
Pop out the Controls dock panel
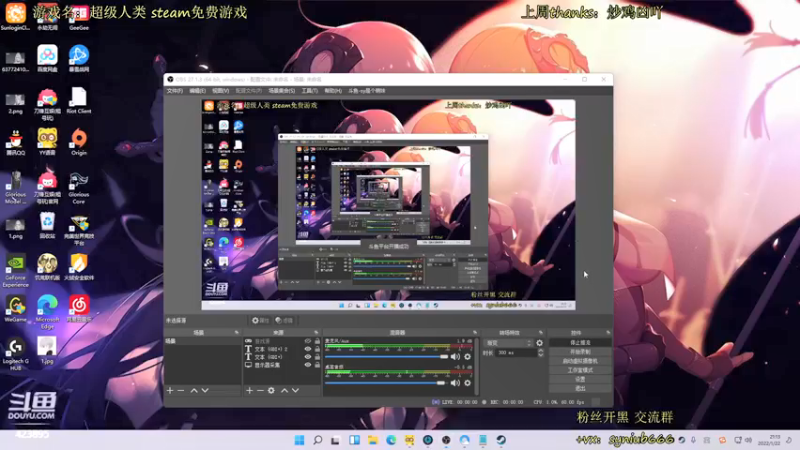[x=608, y=333]
